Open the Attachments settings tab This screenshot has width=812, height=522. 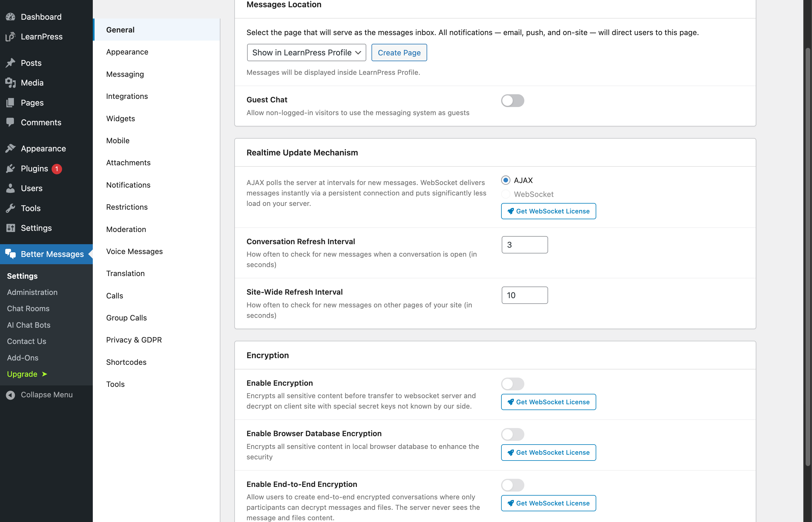click(157, 163)
